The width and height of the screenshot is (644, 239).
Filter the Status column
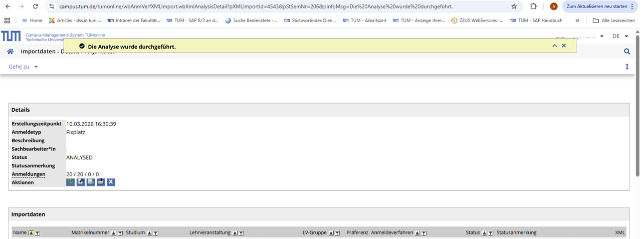coord(491,233)
